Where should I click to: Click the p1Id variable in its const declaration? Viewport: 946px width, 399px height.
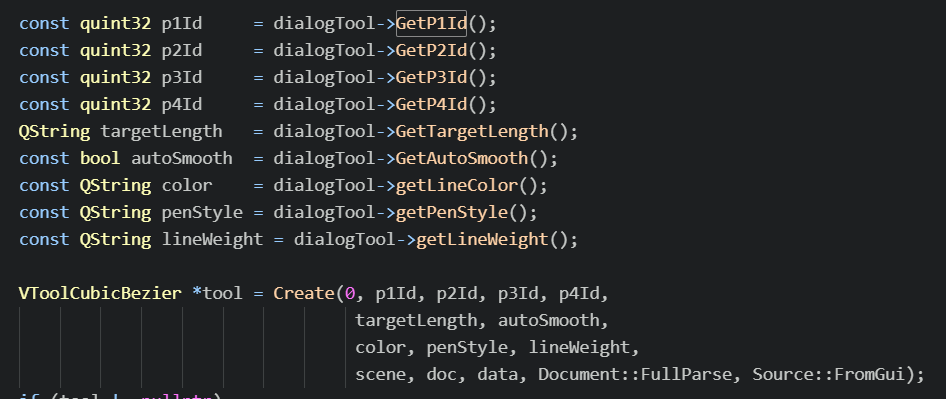pyautogui.click(x=182, y=24)
